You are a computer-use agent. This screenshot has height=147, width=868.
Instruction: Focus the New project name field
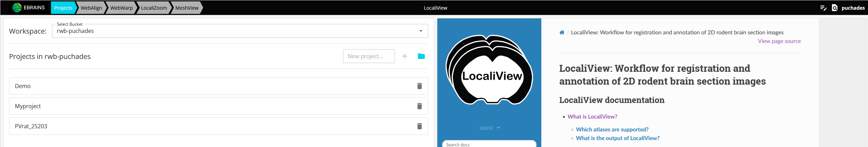click(369, 56)
